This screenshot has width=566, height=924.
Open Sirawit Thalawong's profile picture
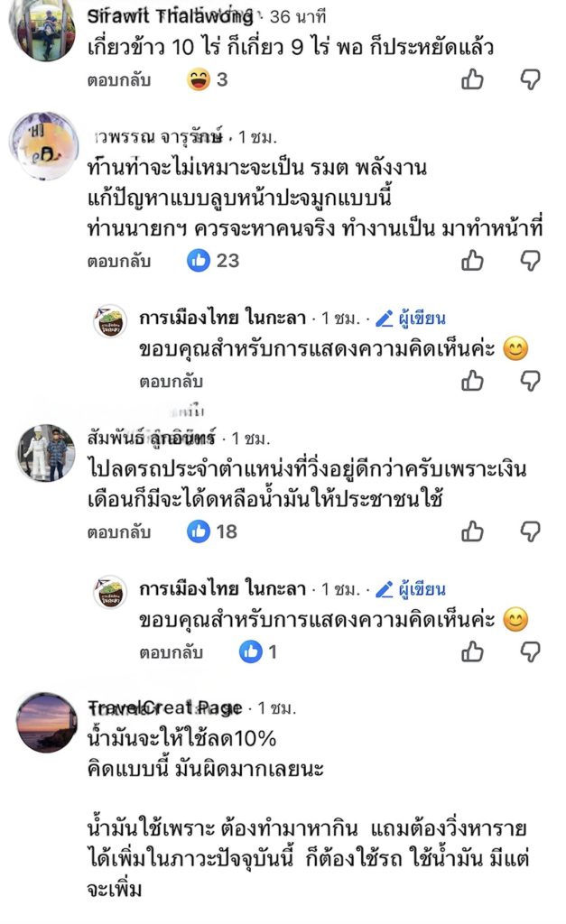[x=42, y=31]
